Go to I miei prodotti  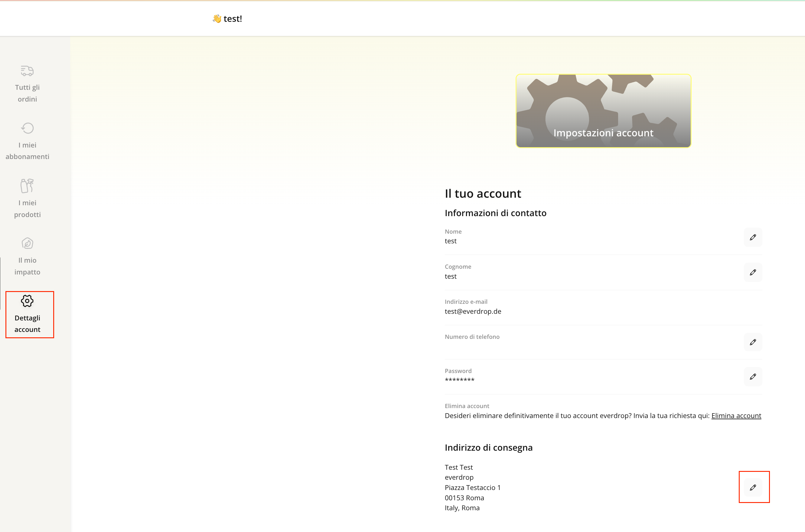[x=27, y=208]
